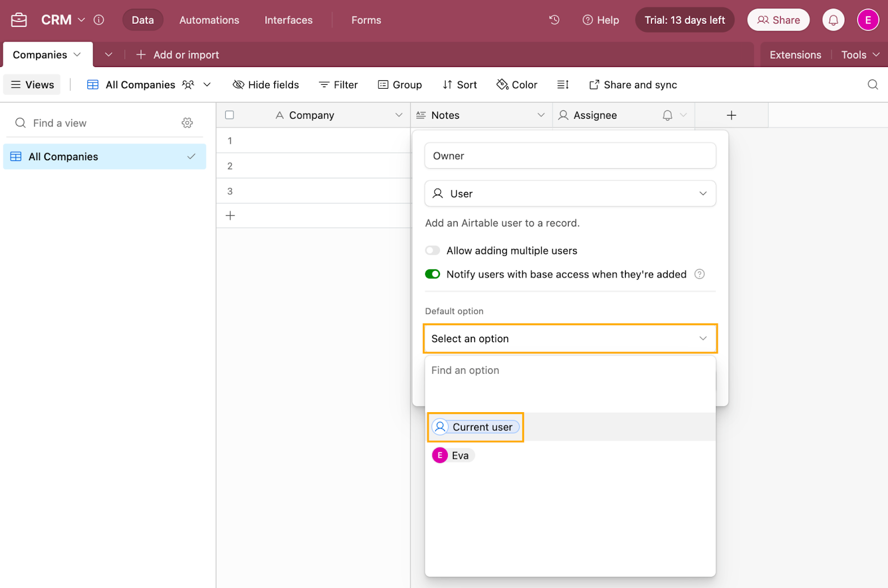This screenshot has height=588, width=888.
Task: Click the Assignee user field icon
Action: coord(563,115)
